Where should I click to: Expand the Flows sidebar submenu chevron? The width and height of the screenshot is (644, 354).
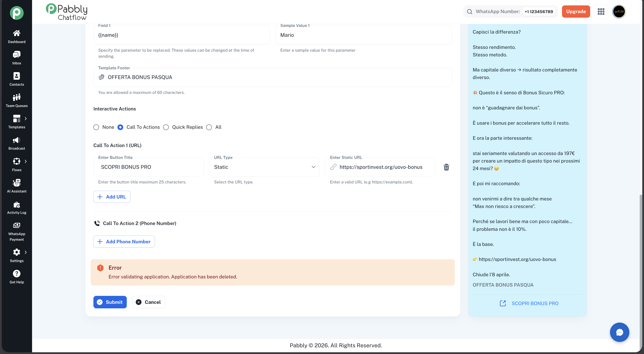coord(25,161)
